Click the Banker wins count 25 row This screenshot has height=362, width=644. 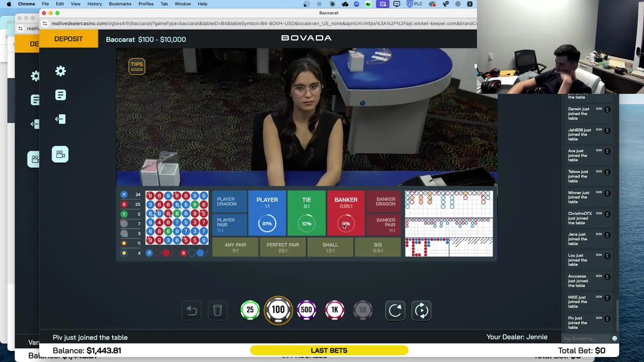(x=131, y=205)
